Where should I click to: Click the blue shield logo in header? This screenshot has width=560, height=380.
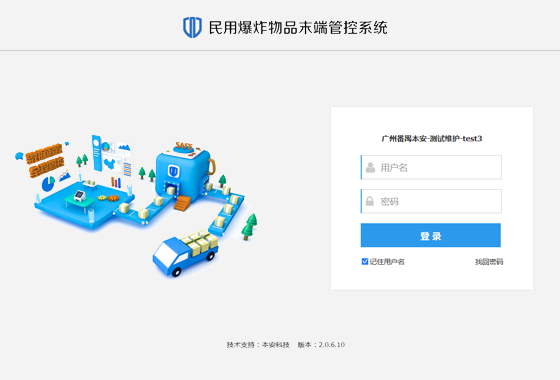point(192,27)
